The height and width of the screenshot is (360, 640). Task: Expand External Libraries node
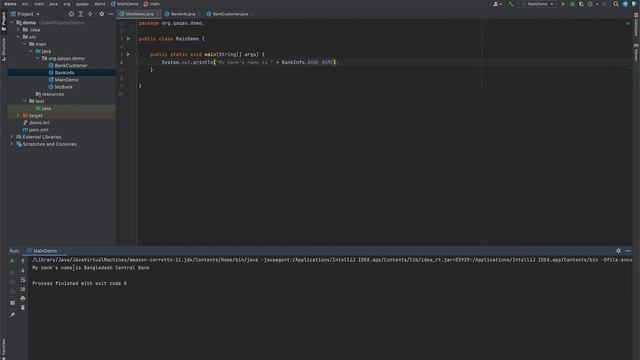[x=11, y=137]
